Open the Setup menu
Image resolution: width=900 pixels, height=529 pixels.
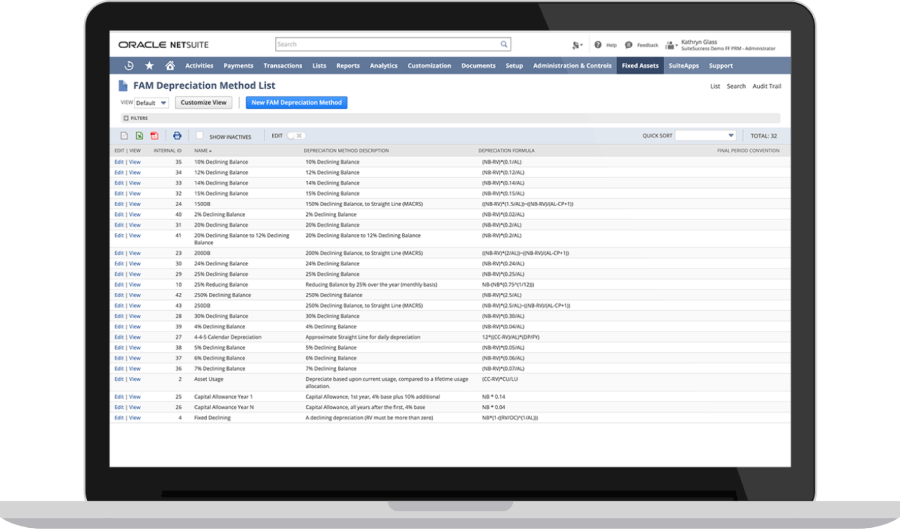pos(514,66)
